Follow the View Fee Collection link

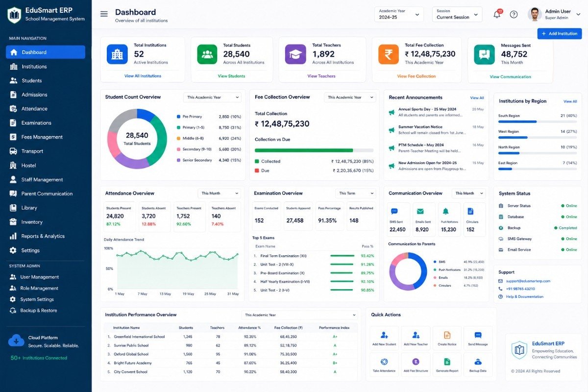(x=416, y=76)
